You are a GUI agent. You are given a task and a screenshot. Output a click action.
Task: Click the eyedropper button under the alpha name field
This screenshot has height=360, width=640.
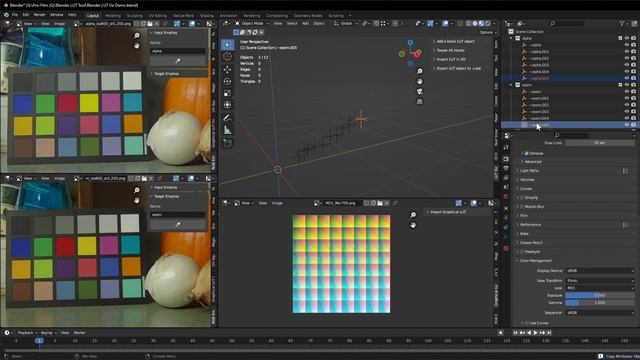click(x=178, y=61)
